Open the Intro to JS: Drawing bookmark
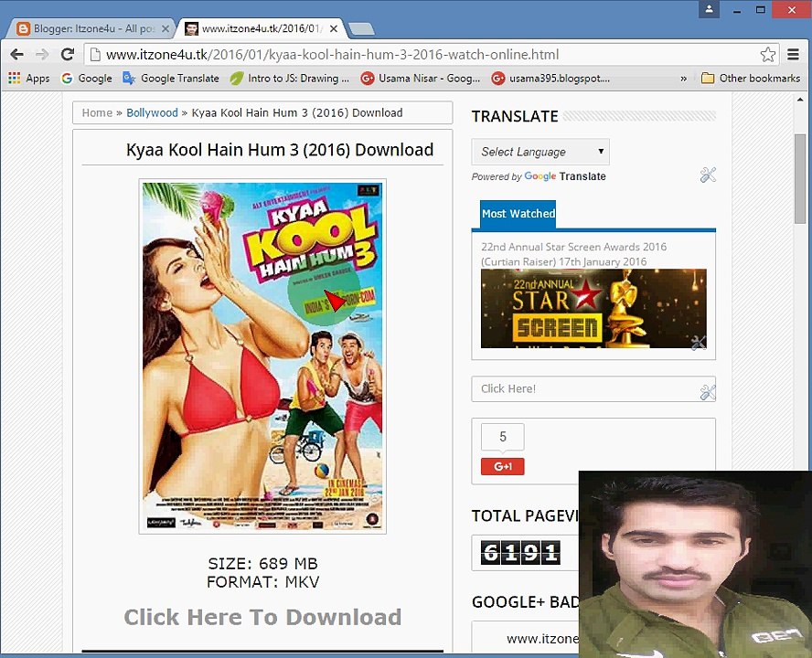The height and width of the screenshot is (658, 812). click(x=290, y=79)
